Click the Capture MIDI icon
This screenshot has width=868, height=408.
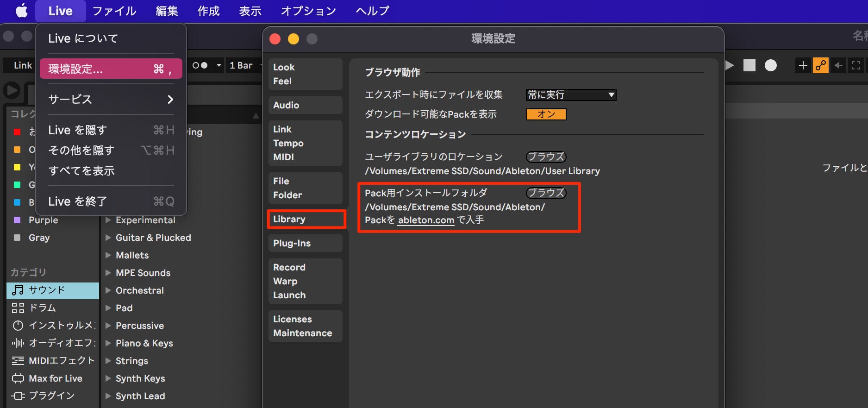(856, 65)
